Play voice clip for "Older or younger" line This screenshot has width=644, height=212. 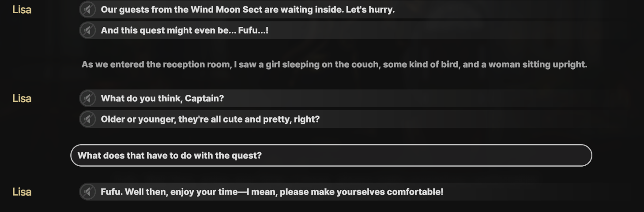point(88,119)
